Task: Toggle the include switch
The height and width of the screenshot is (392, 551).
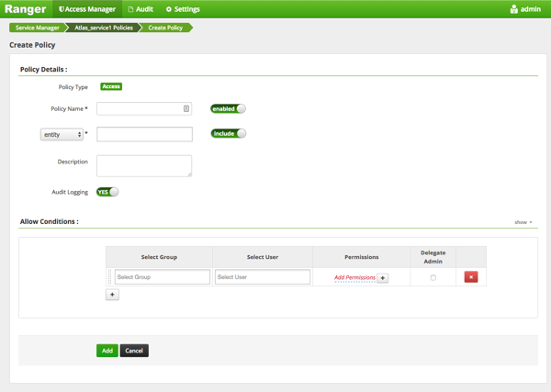Action: tap(228, 133)
